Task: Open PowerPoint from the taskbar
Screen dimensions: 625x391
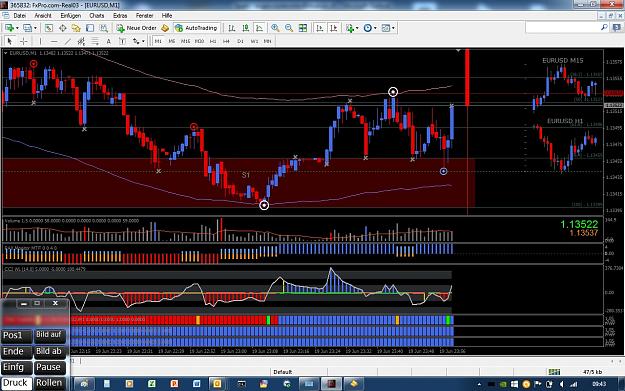Action: point(174,384)
